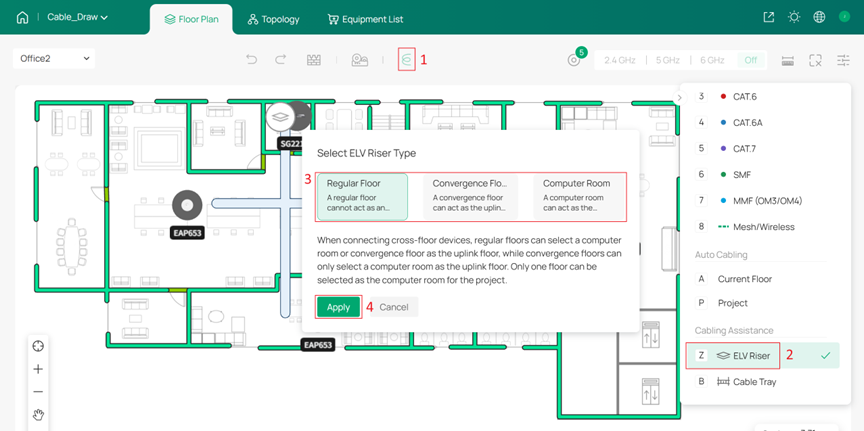This screenshot has width=864, height=431.
Task: Click the Apply button
Action: tap(338, 307)
